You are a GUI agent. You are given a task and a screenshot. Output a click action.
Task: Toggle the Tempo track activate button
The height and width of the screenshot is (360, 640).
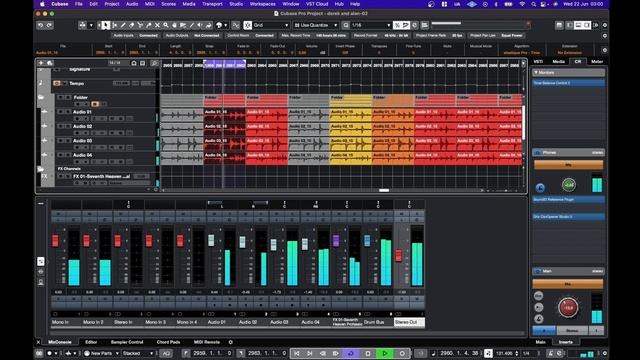[x=57, y=83]
